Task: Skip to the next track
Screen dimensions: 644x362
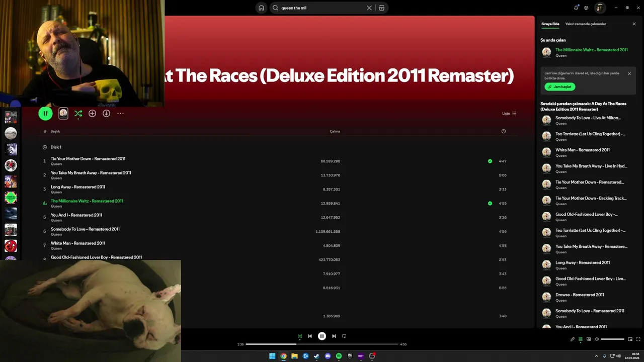Action: click(334, 336)
